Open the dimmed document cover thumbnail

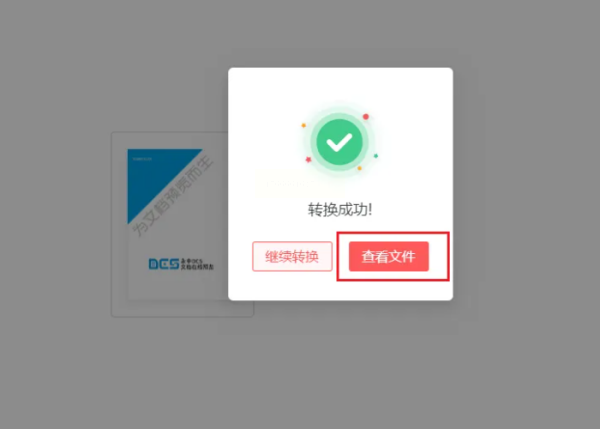click(178, 224)
